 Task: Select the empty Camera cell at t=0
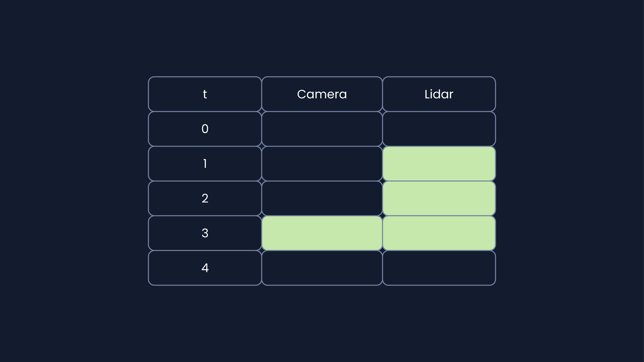click(x=322, y=129)
